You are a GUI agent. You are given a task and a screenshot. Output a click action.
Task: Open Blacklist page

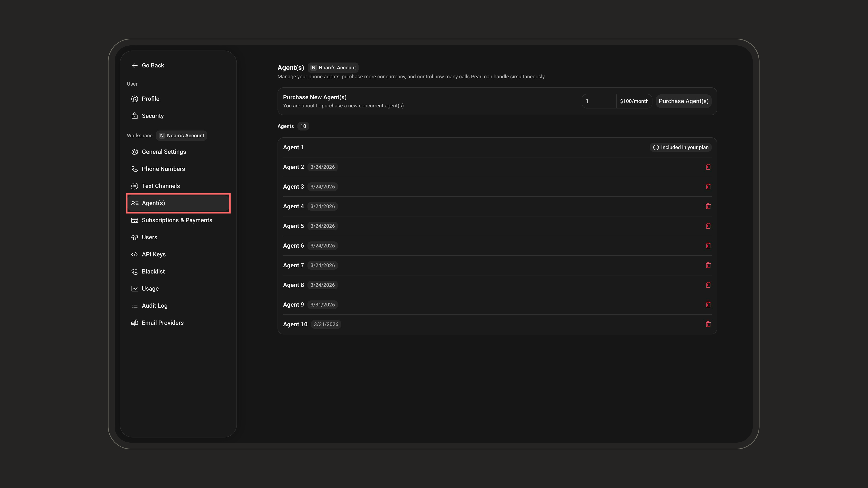tap(178, 271)
